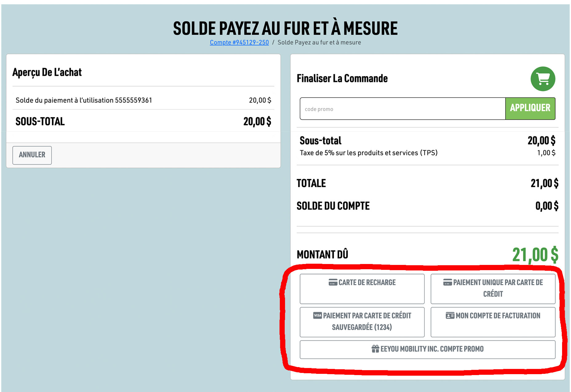Select Eeyou Mobility Inc. compte promo
Screen dimensions: 571x392
click(x=428, y=350)
